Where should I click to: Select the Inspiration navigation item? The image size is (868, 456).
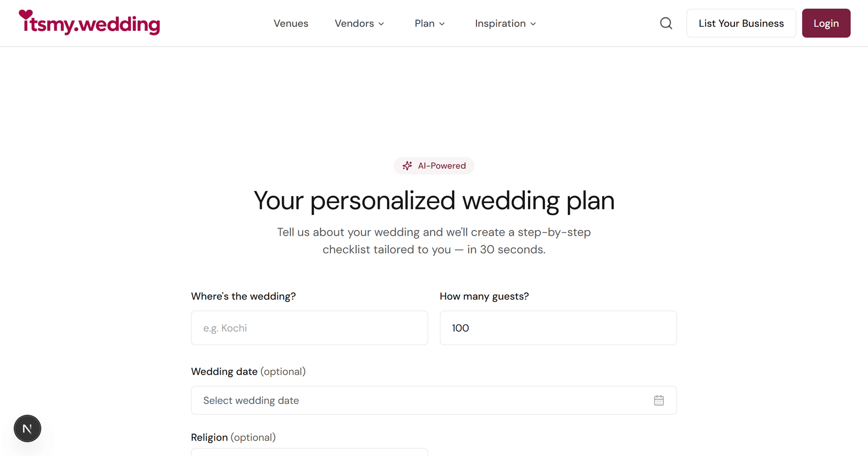pos(500,23)
